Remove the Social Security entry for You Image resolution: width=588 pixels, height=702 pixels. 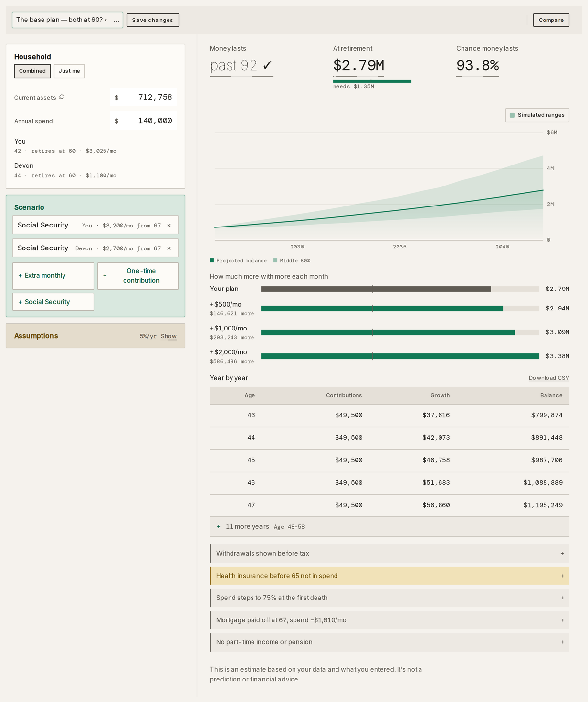(169, 226)
